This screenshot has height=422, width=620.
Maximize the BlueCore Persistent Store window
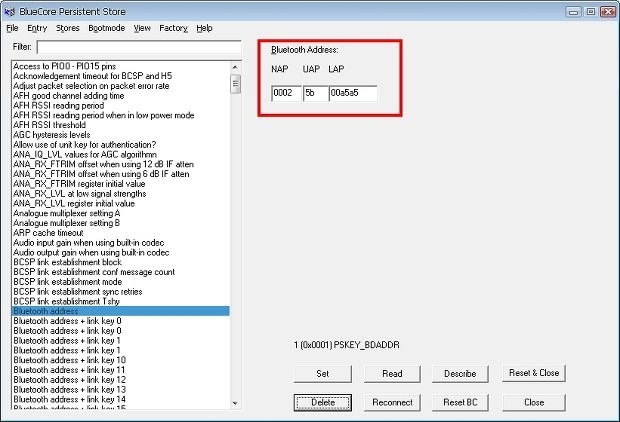pos(591,11)
